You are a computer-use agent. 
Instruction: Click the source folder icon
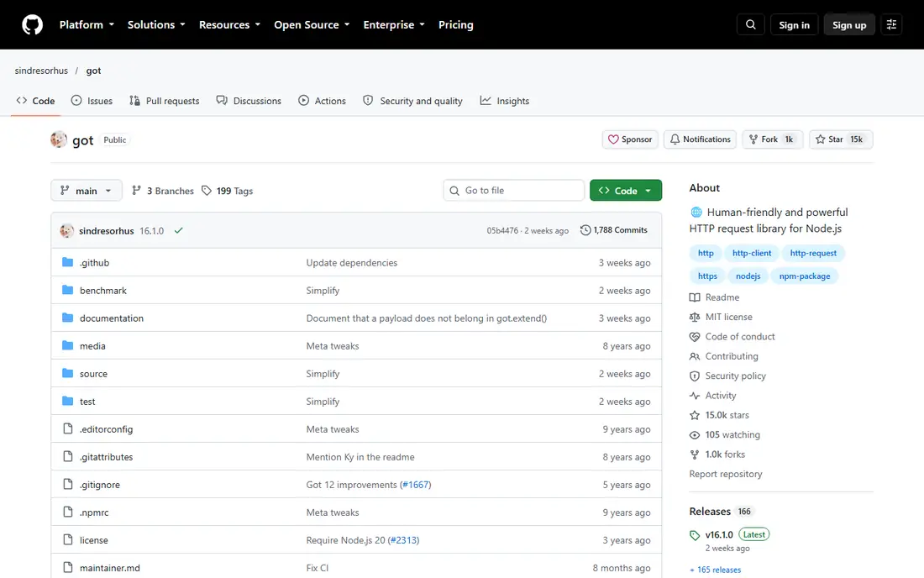point(68,373)
